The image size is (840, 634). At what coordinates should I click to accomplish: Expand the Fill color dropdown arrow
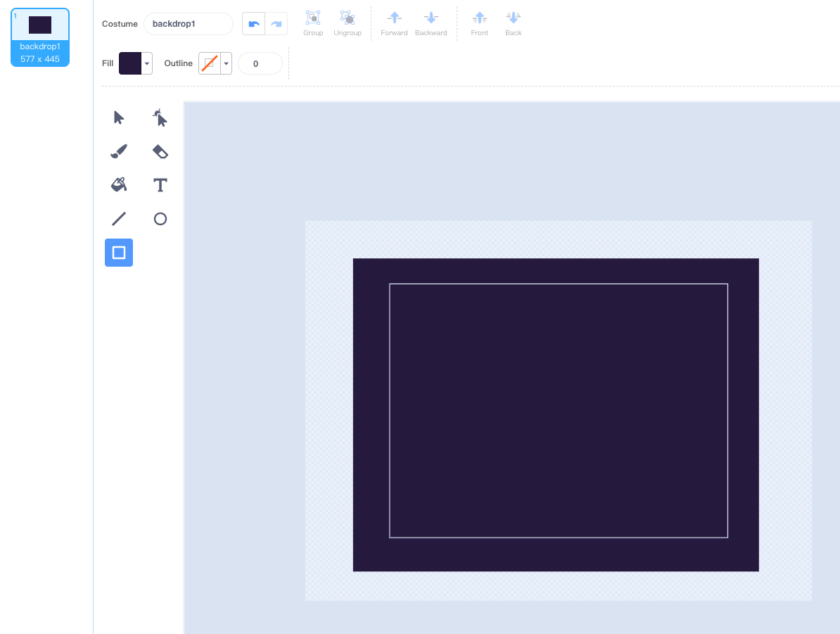point(147,63)
